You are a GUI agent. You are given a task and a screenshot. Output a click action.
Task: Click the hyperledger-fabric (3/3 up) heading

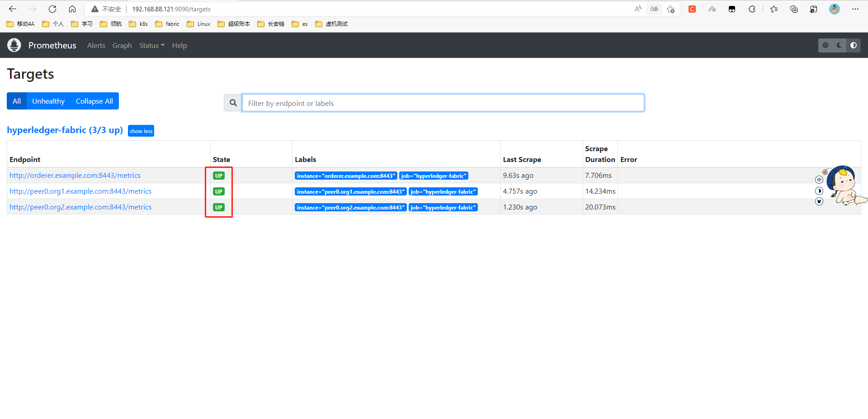[x=65, y=130]
